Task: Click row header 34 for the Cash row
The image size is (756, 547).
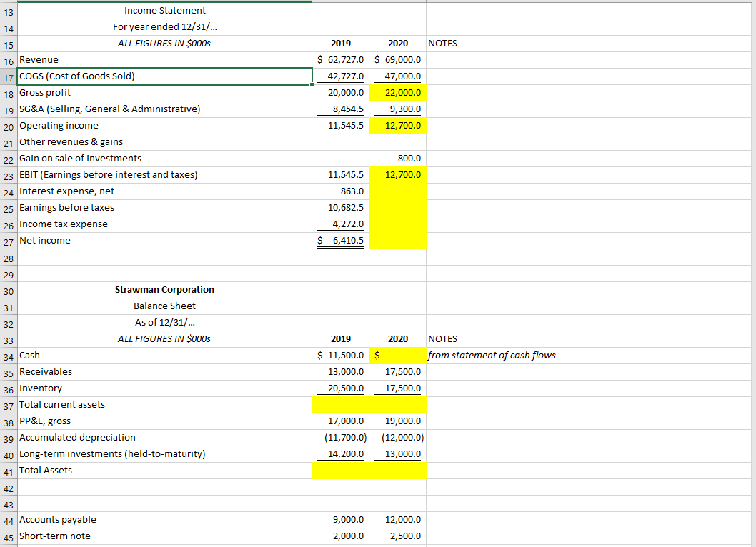Action: pyautogui.click(x=9, y=355)
